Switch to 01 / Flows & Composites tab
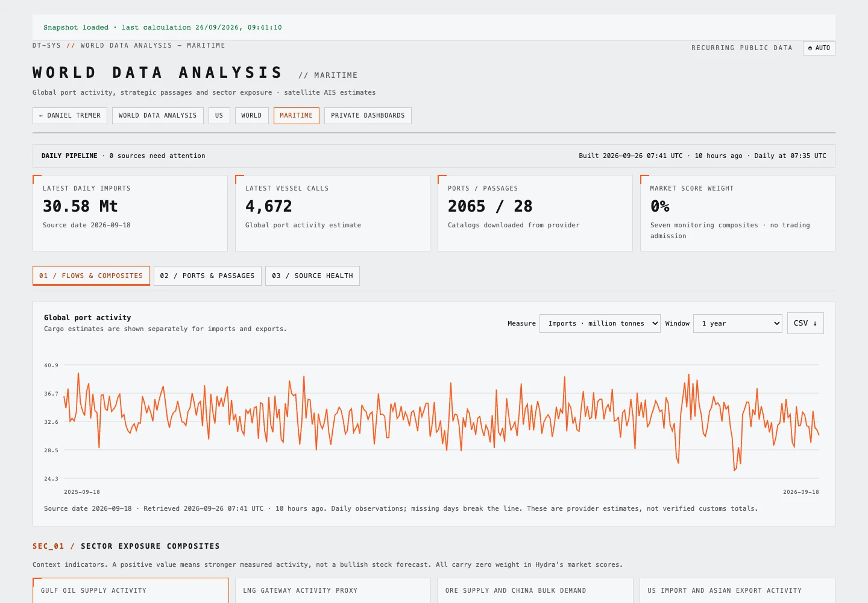 point(91,276)
